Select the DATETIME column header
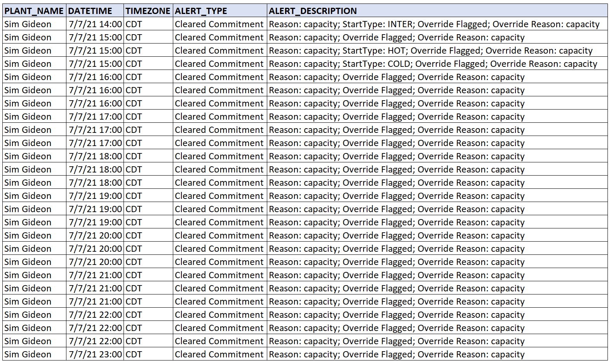 (x=90, y=11)
